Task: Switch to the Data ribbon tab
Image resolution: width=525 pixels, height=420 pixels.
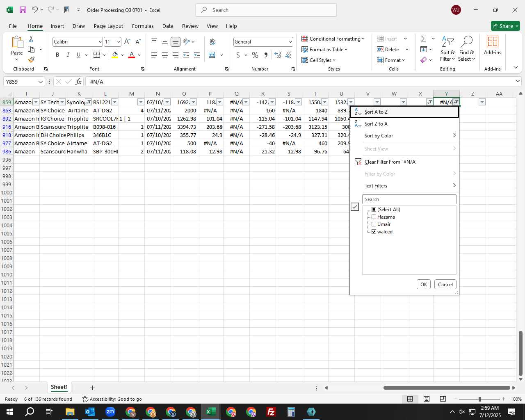Action: tap(168, 26)
